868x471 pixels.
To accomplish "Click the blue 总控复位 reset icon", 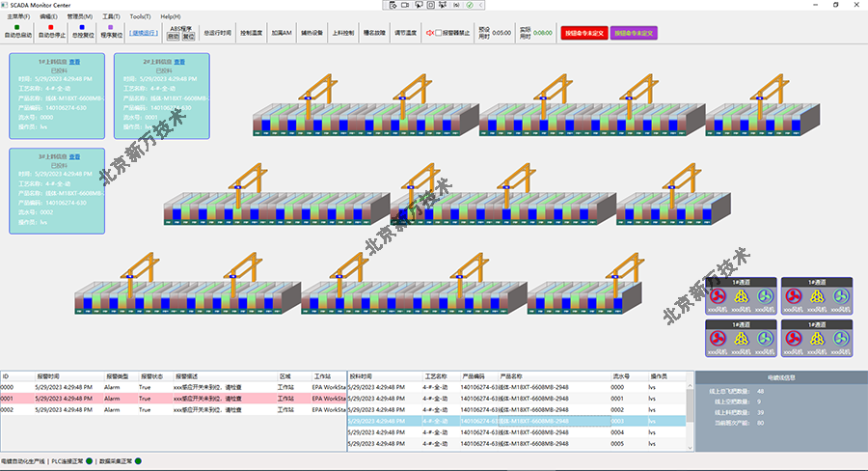I will click(x=82, y=27).
